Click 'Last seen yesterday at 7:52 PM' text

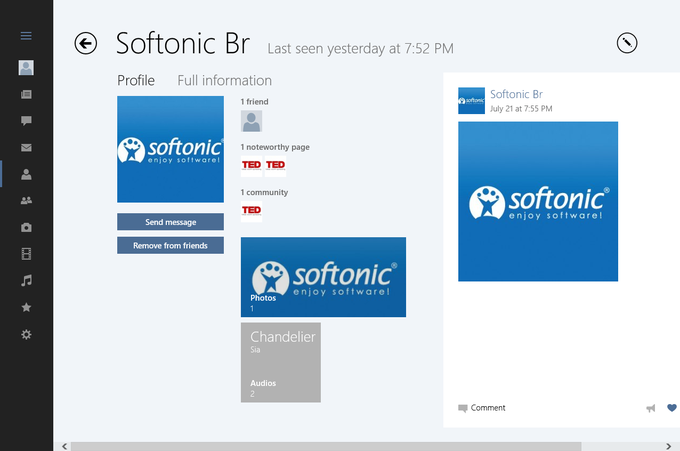(360, 49)
